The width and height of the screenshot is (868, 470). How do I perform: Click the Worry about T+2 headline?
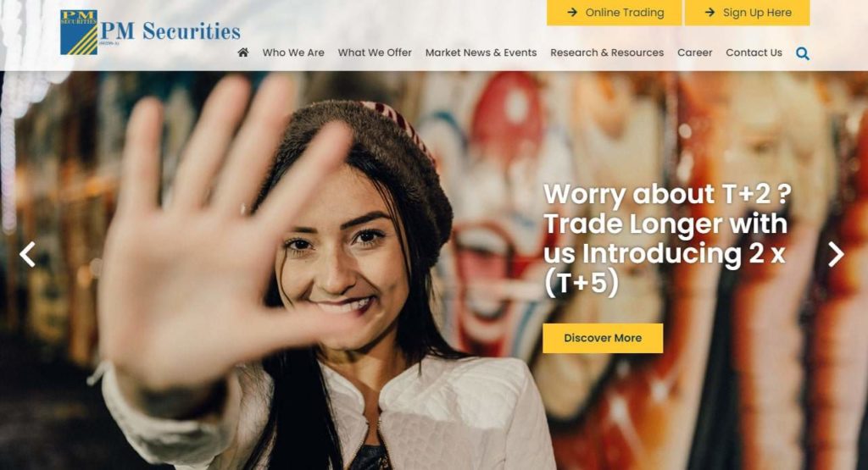[x=667, y=194]
